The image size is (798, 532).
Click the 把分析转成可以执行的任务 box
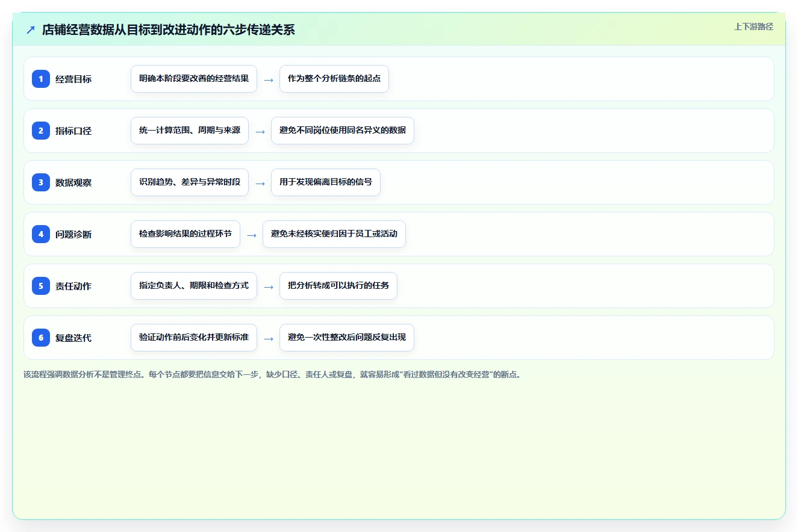pyautogui.click(x=338, y=286)
